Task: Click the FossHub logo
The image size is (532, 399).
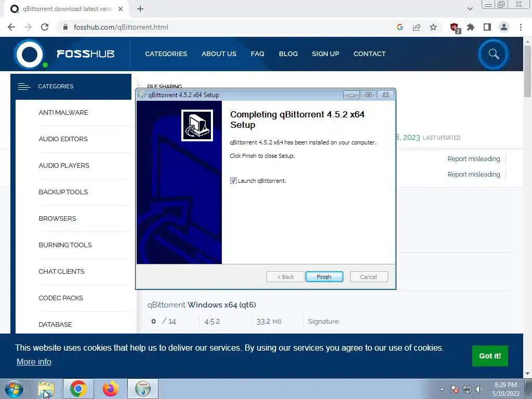Action: click(64, 54)
